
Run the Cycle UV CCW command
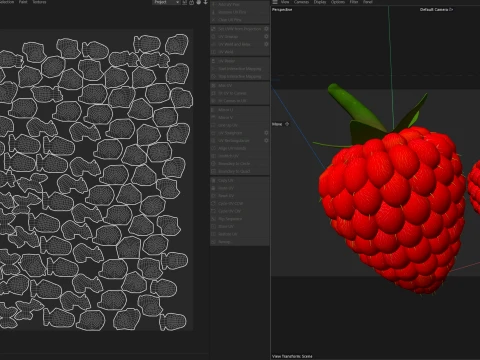[239, 203]
